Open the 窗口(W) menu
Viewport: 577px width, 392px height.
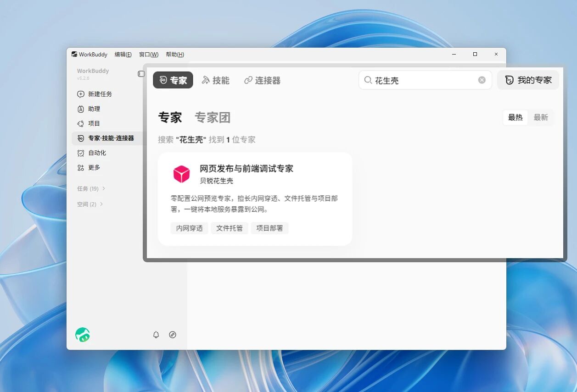coord(149,54)
